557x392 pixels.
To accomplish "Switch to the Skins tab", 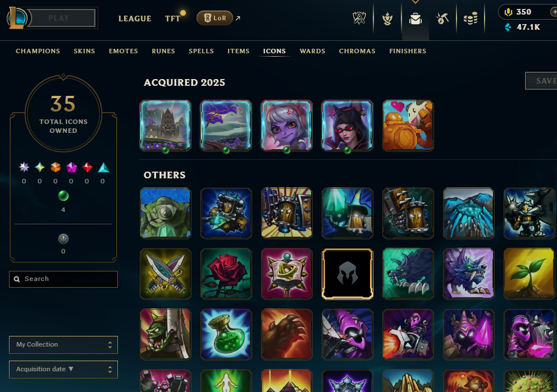I will pos(84,51).
